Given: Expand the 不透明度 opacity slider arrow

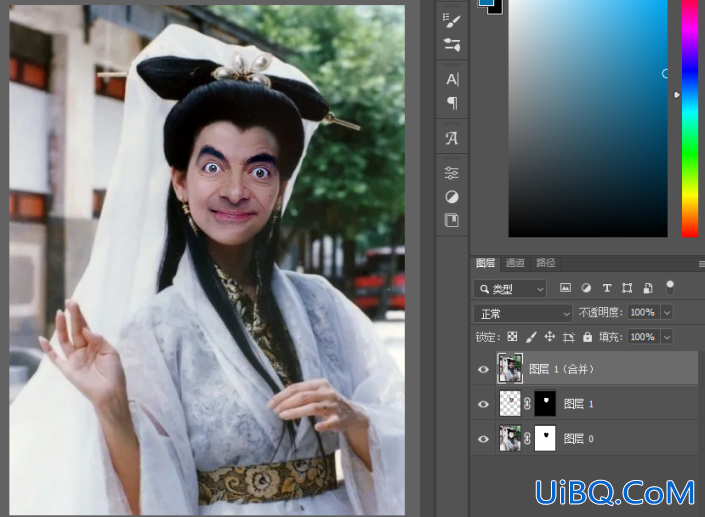Looking at the screenshot, I should 667,312.
